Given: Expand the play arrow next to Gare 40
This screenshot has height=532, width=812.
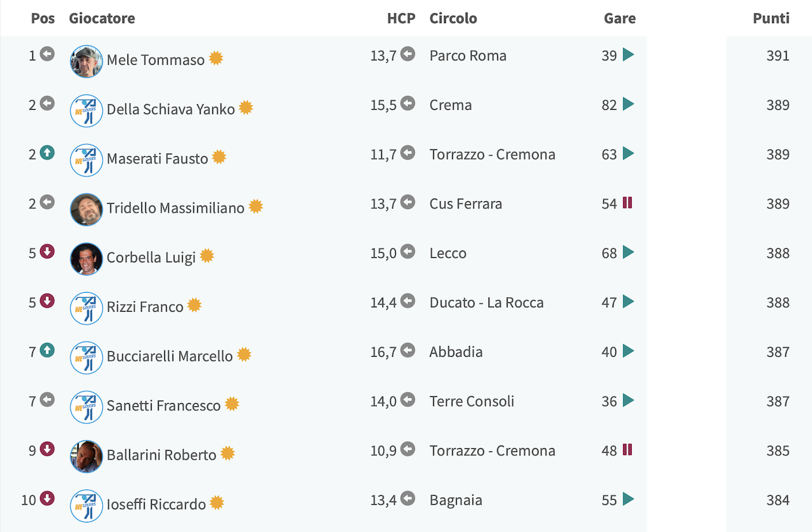Looking at the screenshot, I should coord(628,351).
